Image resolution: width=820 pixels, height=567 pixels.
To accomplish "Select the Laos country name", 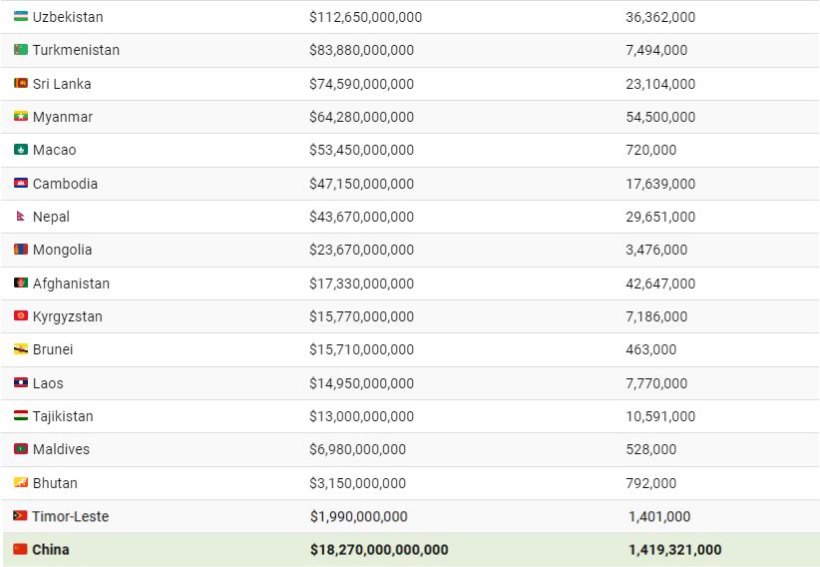I will [x=48, y=383].
